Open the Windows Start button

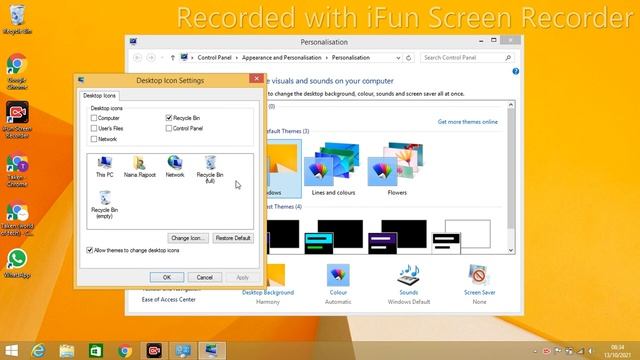pyautogui.click(x=11, y=351)
